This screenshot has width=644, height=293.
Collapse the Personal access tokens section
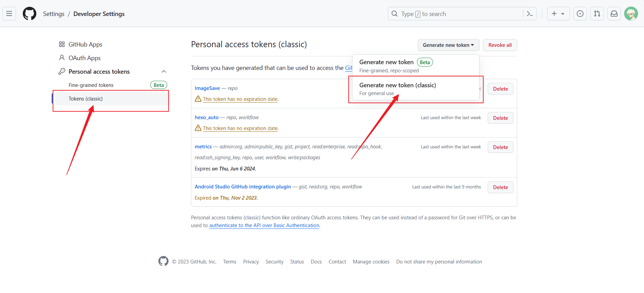(x=164, y=71)
